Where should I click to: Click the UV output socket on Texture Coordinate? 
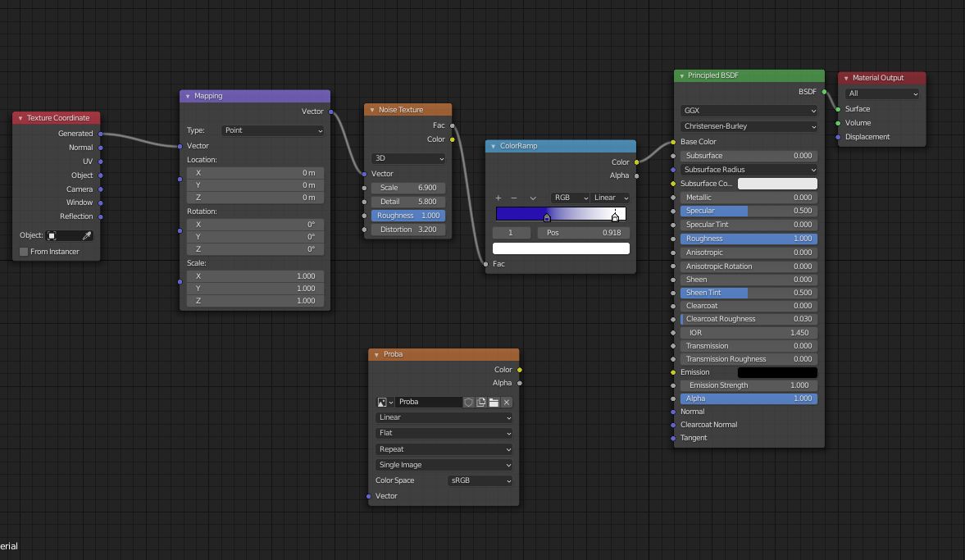coord(101,162)
